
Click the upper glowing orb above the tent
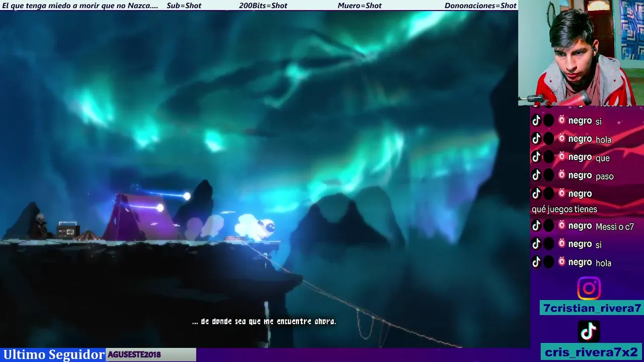187,196
